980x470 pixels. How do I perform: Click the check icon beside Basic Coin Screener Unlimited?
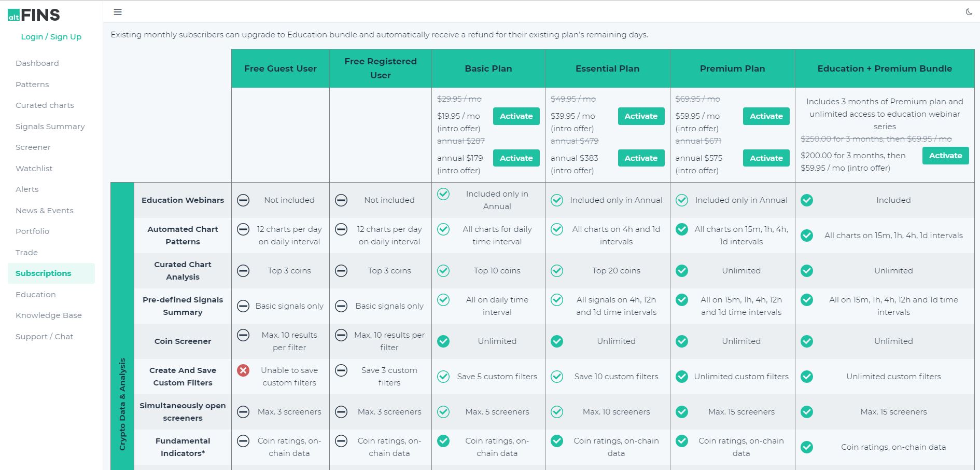point(443,341)
